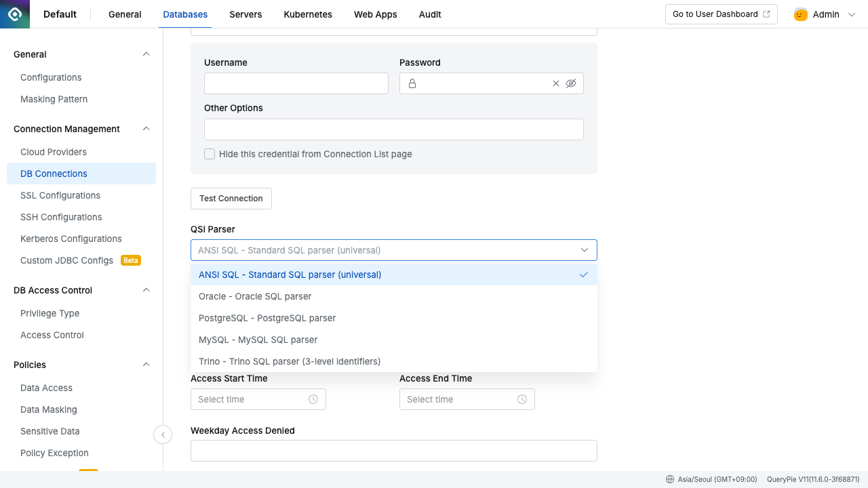This screenshot has height=488, width=868.
Task: Open the Audit tab
Action: (x=430, y=14)
